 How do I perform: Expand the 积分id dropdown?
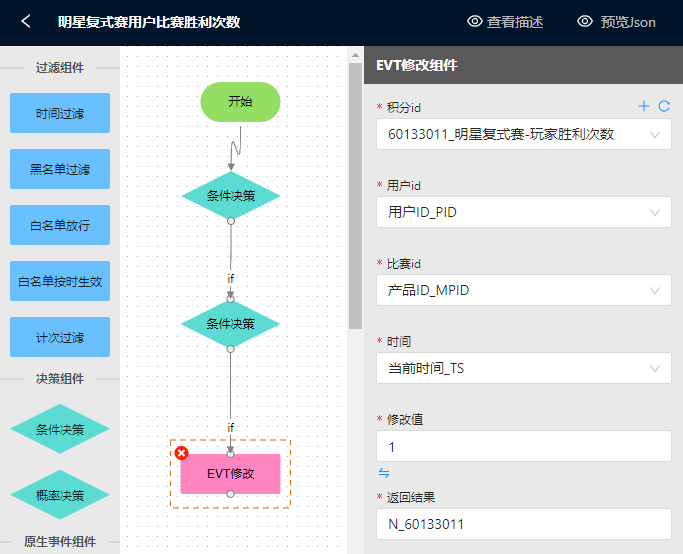[523, 134]
